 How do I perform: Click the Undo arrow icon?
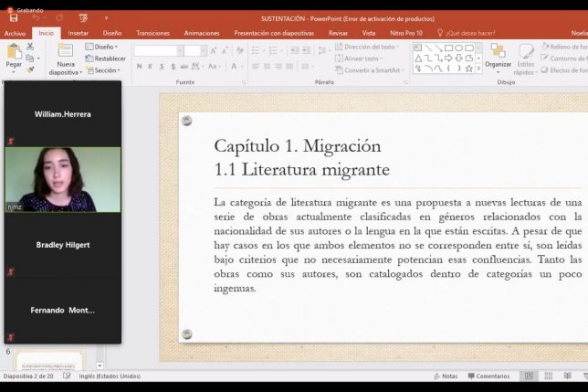click(37, 16)
